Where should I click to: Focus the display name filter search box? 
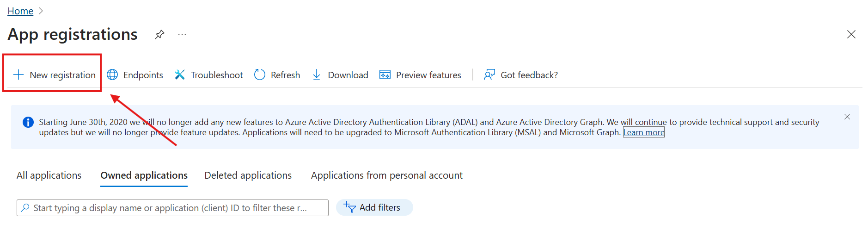172,208
